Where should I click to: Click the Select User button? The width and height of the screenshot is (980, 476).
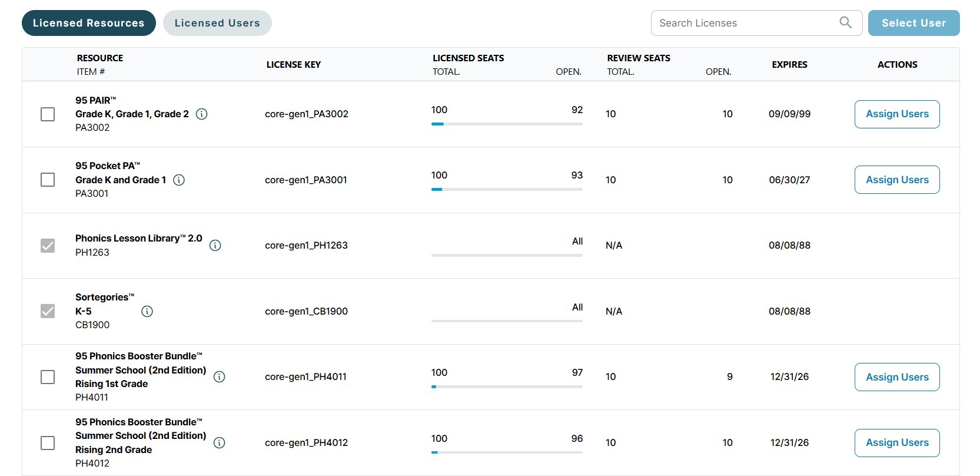point(913,23)
